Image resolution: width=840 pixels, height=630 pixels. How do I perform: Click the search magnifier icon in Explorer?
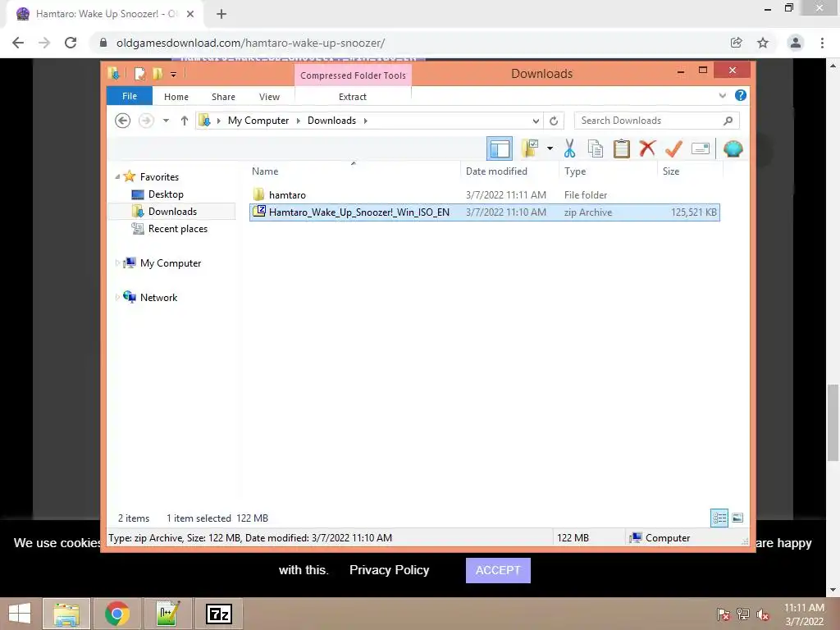pos(728,121)
